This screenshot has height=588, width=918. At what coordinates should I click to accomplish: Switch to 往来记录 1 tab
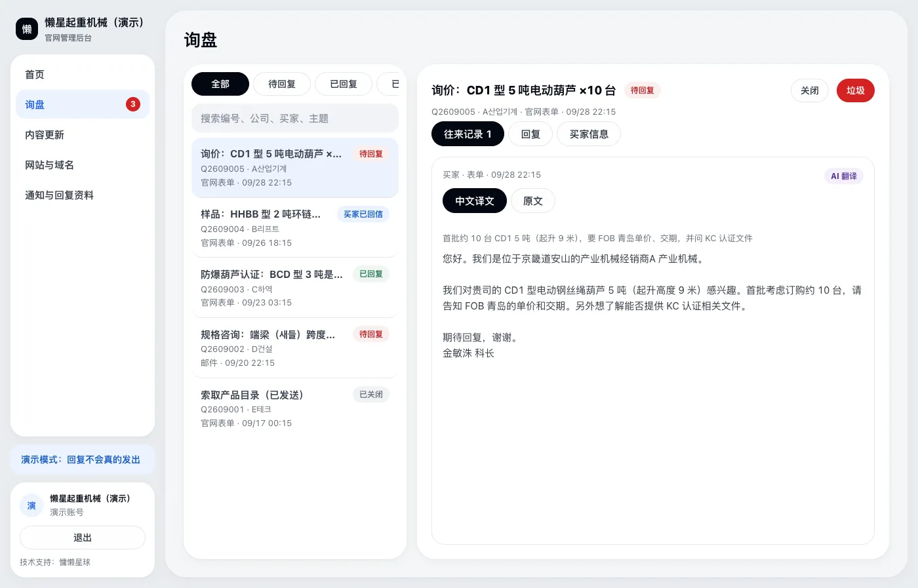[468, 134]
